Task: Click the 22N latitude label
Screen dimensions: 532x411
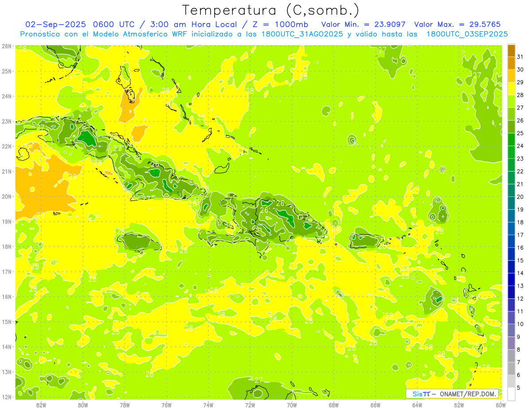Action: 6,146
